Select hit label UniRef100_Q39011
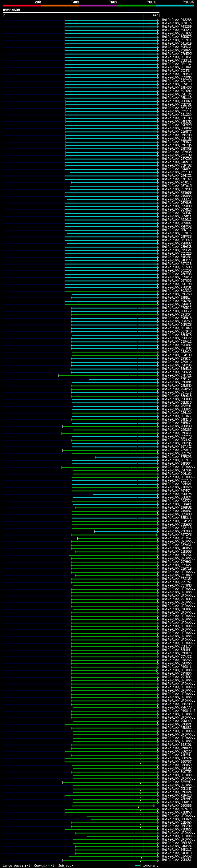Image resolution: width=197 pixels, height=868 pixels. 176,450
